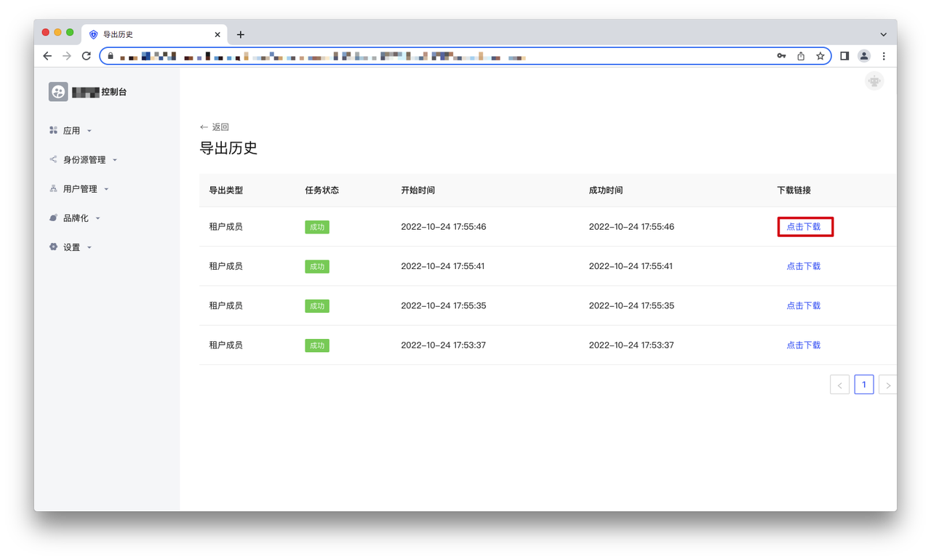The height and width of the screenshot is (560, 931).
Task: Click the console logo icon in sidebar
Action: 58,92
